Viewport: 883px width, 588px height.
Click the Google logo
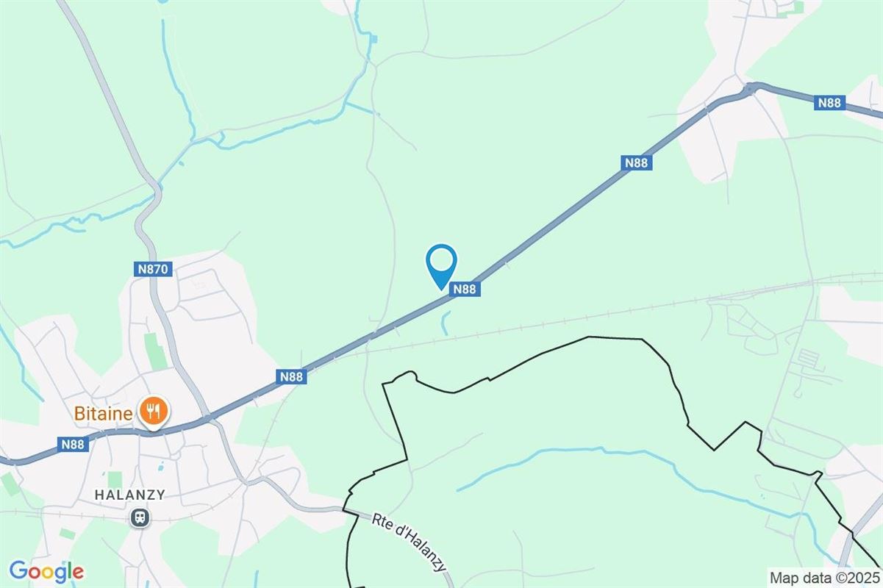point(46,571)
